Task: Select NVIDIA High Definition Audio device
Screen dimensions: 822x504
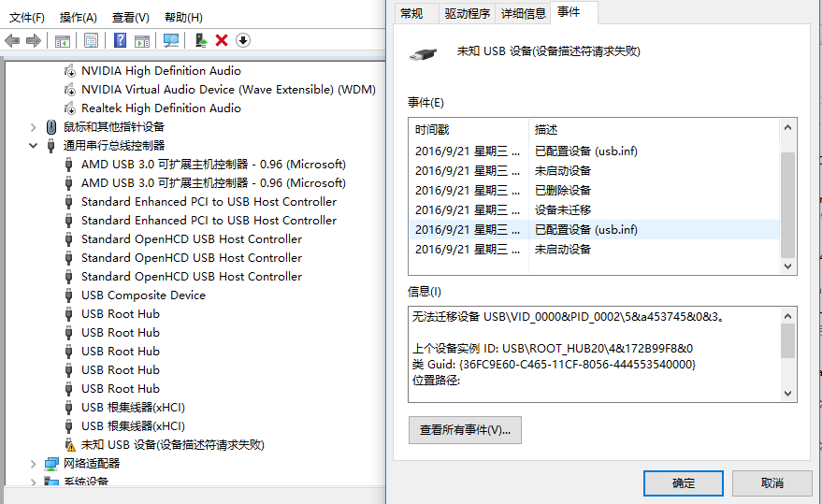Action: [161, 71]
